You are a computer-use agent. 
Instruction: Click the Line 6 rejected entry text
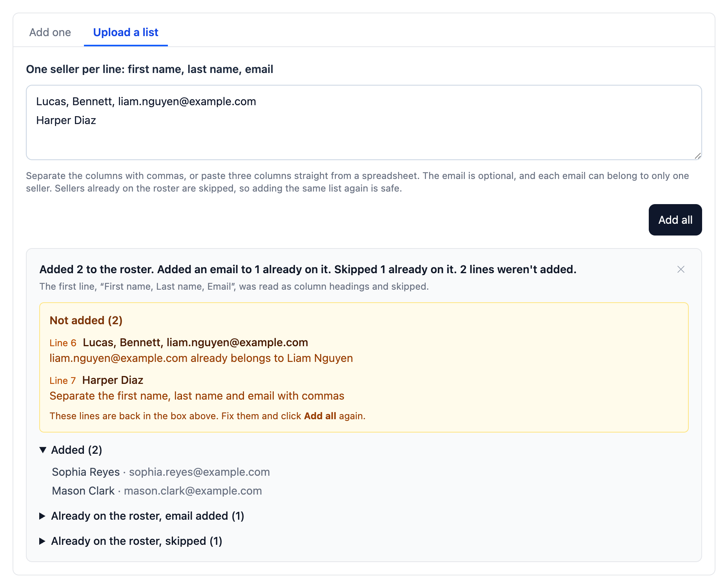195,342
